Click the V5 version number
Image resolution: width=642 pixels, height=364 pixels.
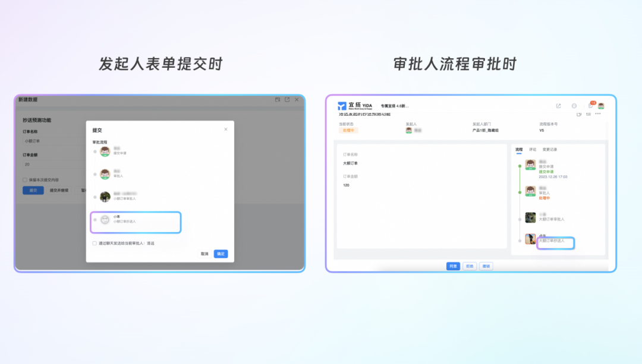click(542, 131)
